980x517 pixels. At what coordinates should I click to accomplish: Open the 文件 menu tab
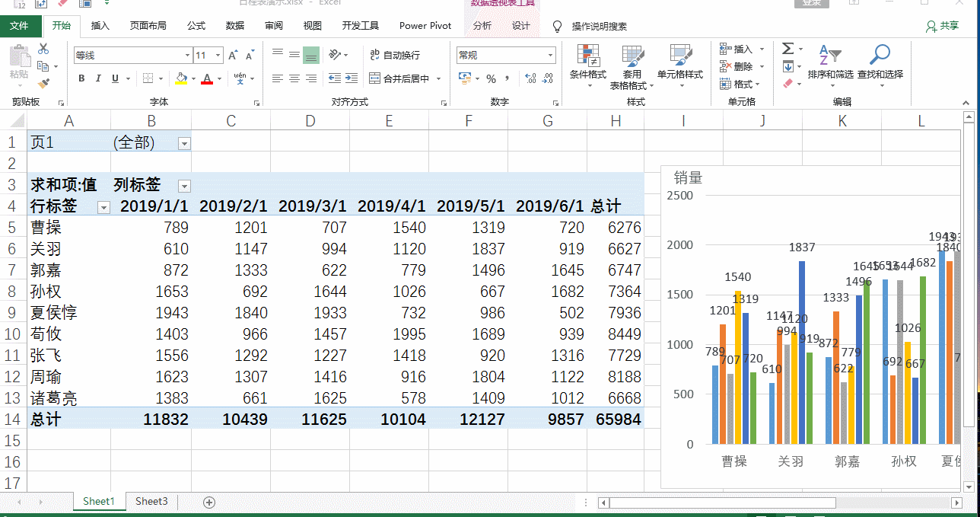(20, 26)
